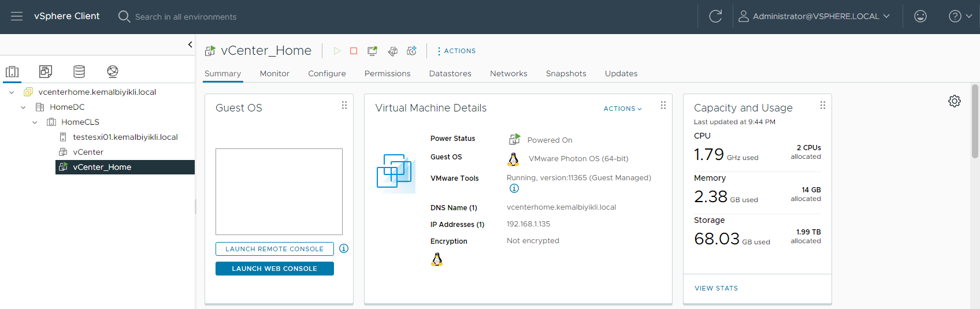Click 'Last updated at 9:44 PM' text
Screen dimensions: 980x309
[734, 122]
